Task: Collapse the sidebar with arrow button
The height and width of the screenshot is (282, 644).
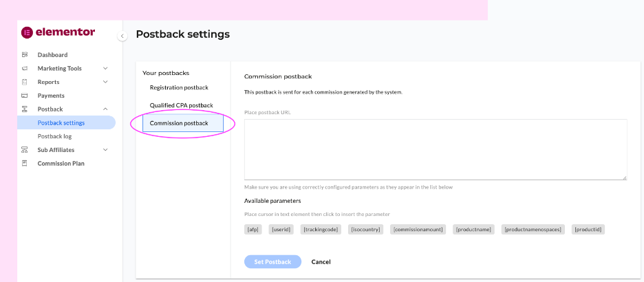Action: click(x=122, y=36)
